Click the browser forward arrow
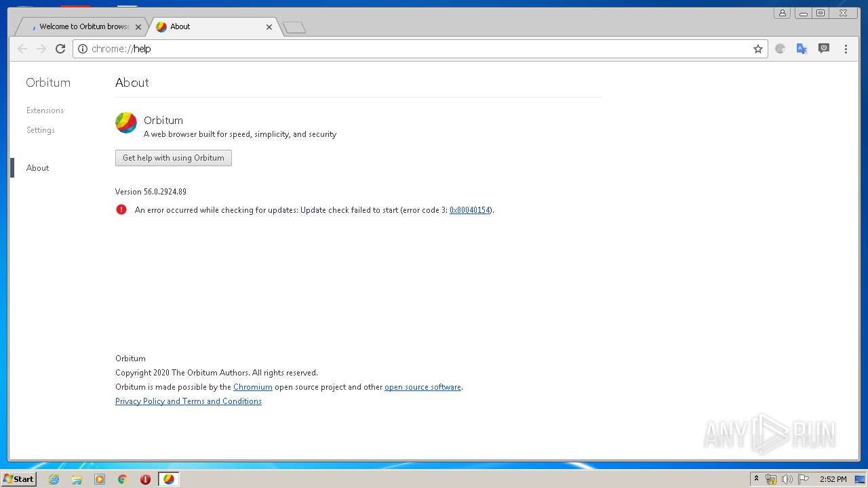This screenshot has height=488, width=868. (41, 49)
